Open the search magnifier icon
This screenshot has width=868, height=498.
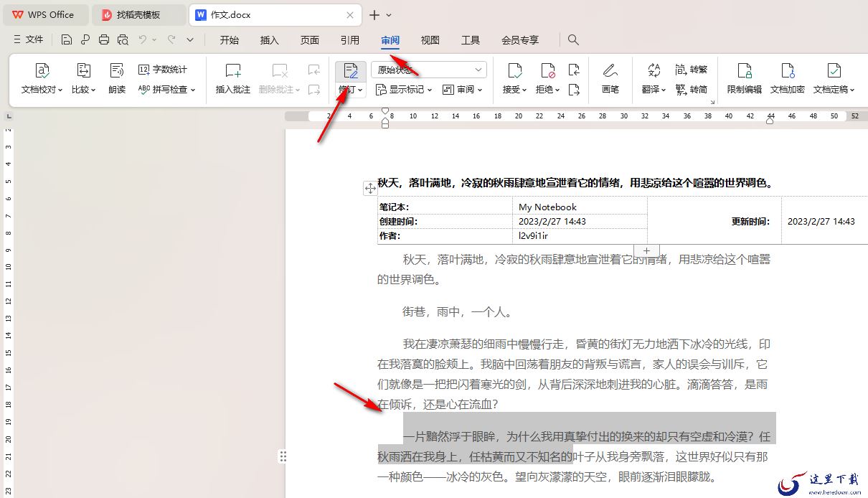[573, 39]
